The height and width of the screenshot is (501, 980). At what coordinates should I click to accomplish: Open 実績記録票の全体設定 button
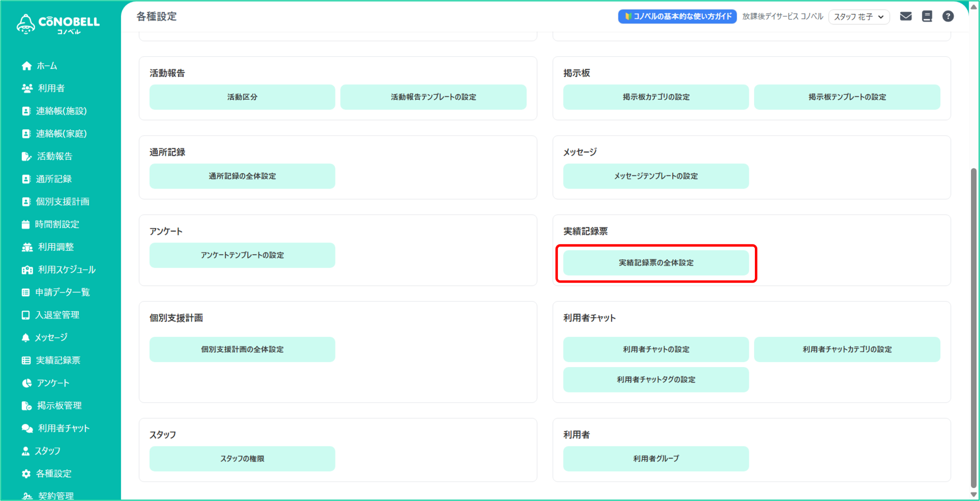coord(656,263)
